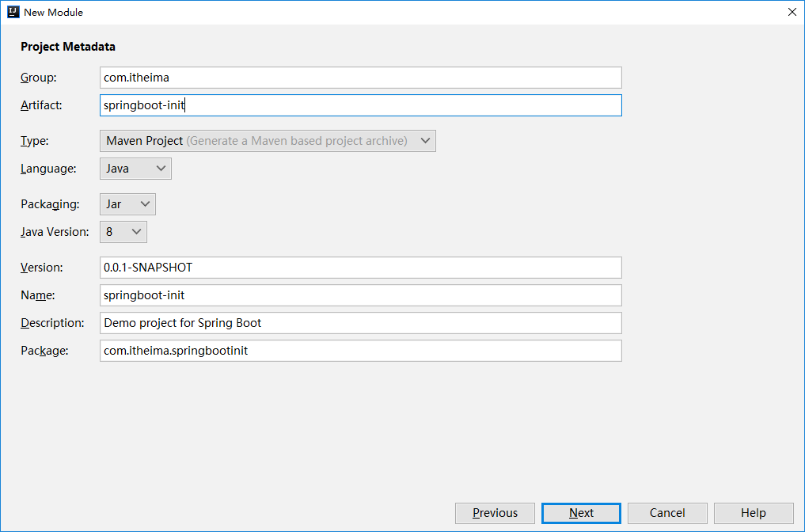Open Help for this dialog
This screenshot has height=532, width=805.
[753, 513]
